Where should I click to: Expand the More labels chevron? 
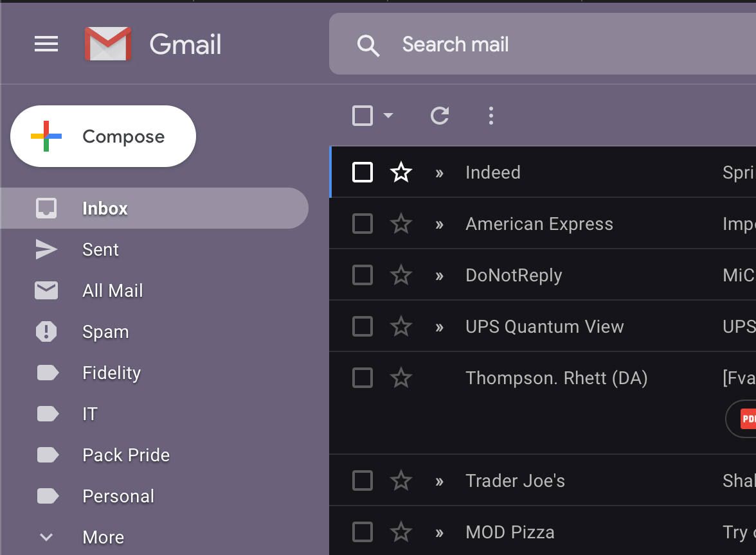[x=46, y=537]
